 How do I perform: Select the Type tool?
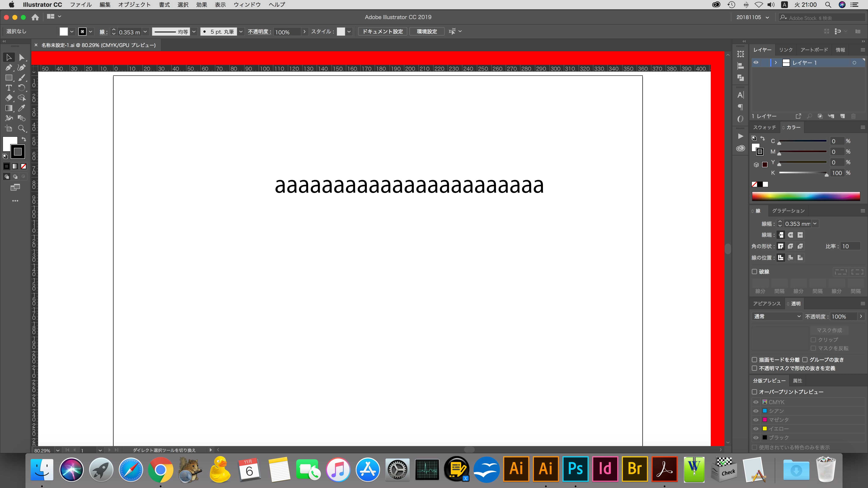[9, 88]
